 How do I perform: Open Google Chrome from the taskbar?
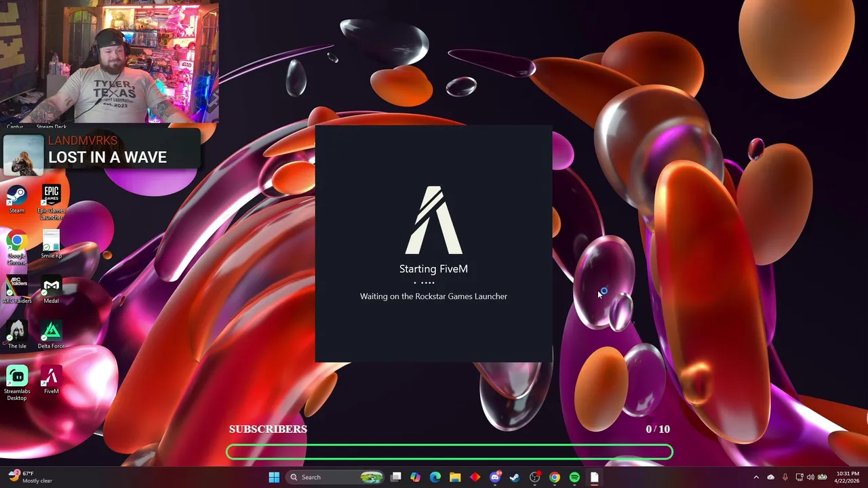555,477
